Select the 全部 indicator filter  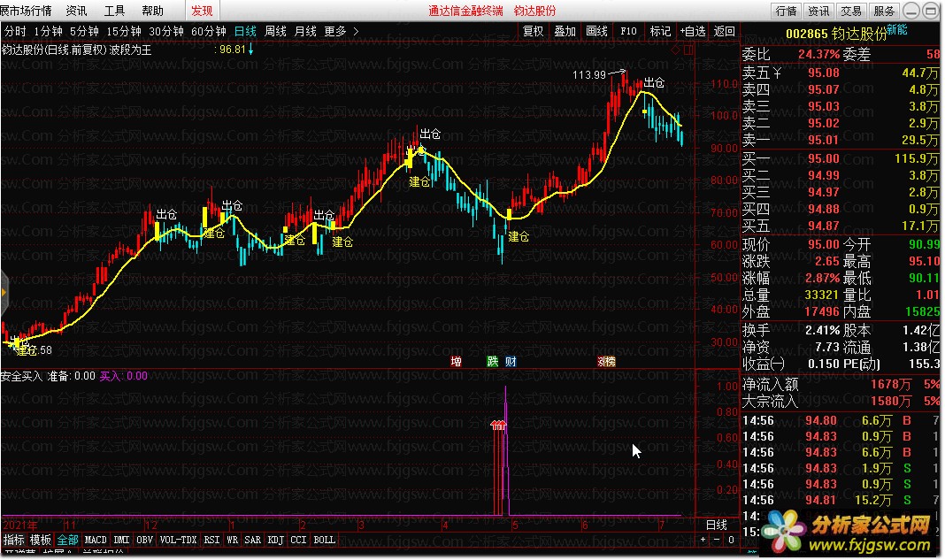(x=67, y=540)
